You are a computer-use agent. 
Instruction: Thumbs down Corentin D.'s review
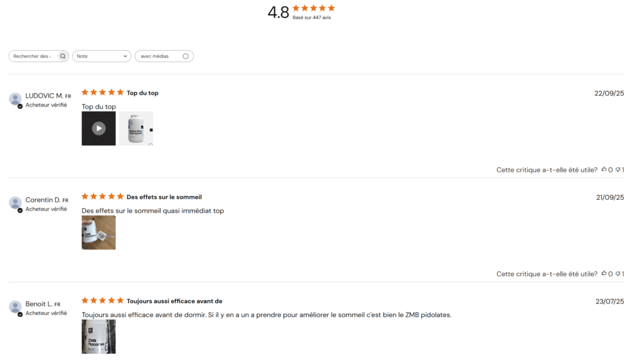618,274
